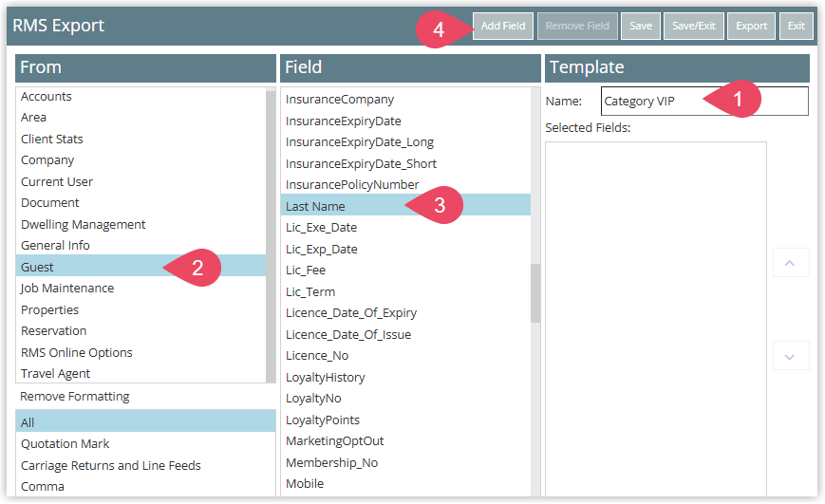Select LoyaltyNo field

pyautogui.click(x=405, y=399)
